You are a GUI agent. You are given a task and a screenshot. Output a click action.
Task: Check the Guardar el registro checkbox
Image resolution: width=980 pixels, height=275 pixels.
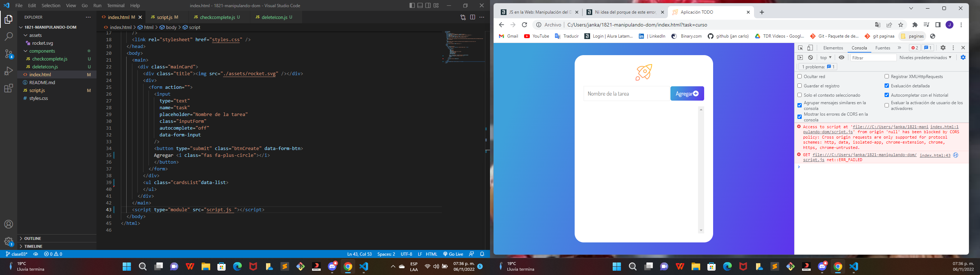click(800, 86)
